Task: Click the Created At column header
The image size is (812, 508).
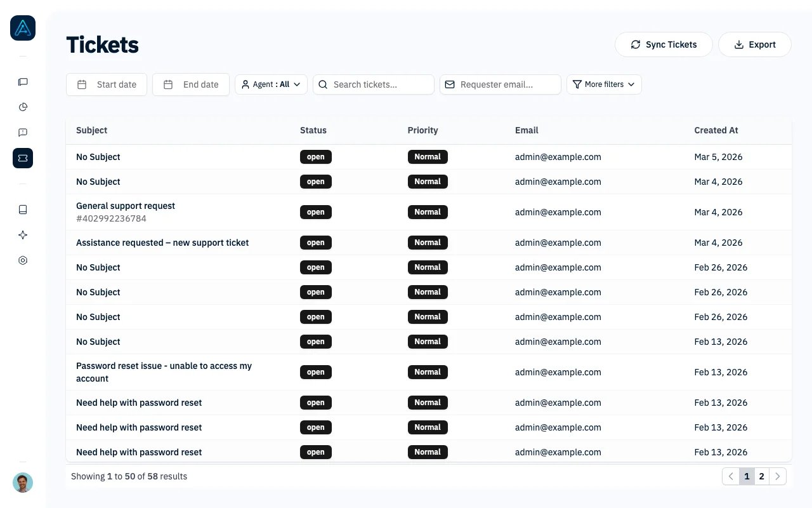Action: point(716,130)
